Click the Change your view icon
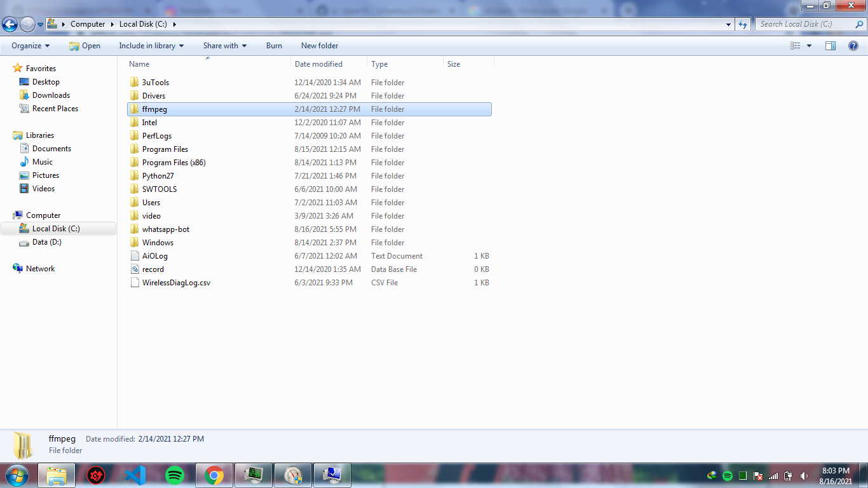This screenshot has width=868, height=488. pos(796,46)
